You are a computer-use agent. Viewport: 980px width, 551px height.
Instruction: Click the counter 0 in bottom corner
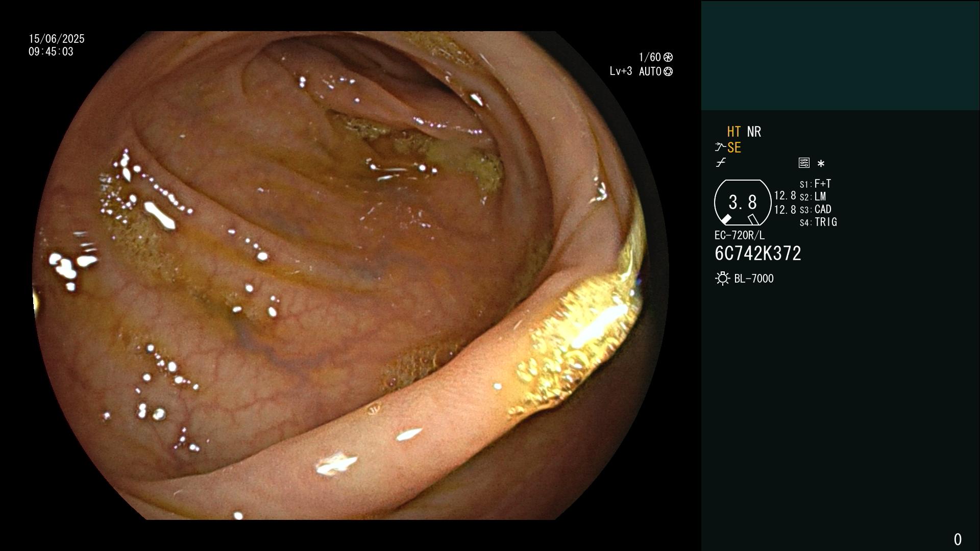[x=958, y=539]
